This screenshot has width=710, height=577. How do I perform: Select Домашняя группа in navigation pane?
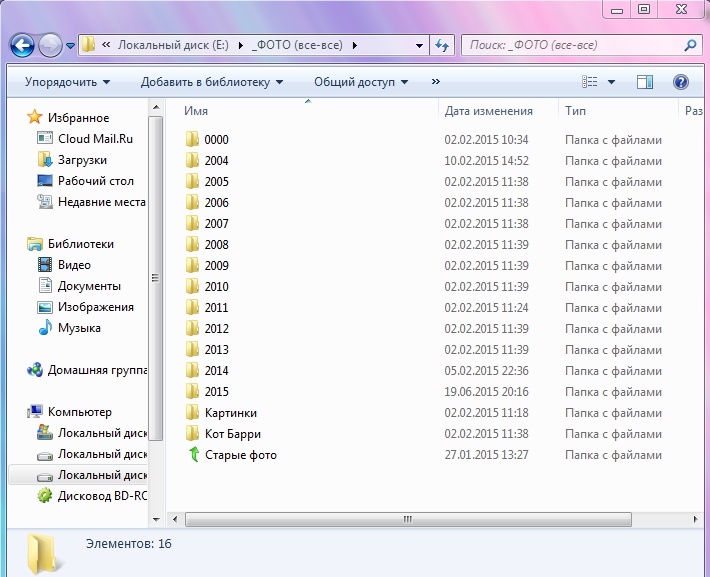pos(96,370)
